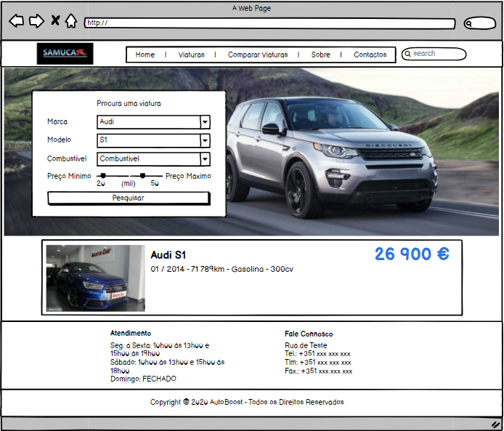Click the browser back arrow
Image resolution: width=504 pixels, height=431 pixels.
pyautogui.click(x=16, y=21)
